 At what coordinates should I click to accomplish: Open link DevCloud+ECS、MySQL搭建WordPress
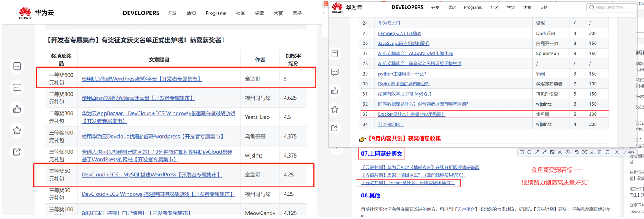click(x=151, y=175)
